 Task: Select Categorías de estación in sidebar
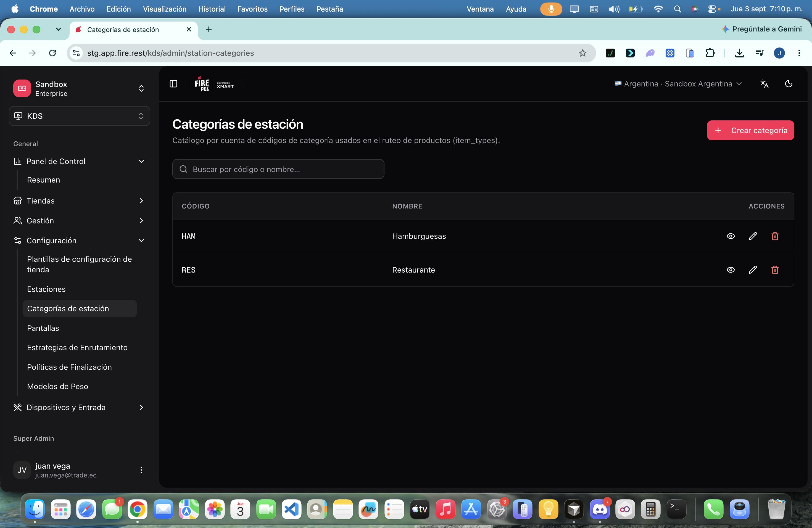pyautogui.click(x=80, y=309)
